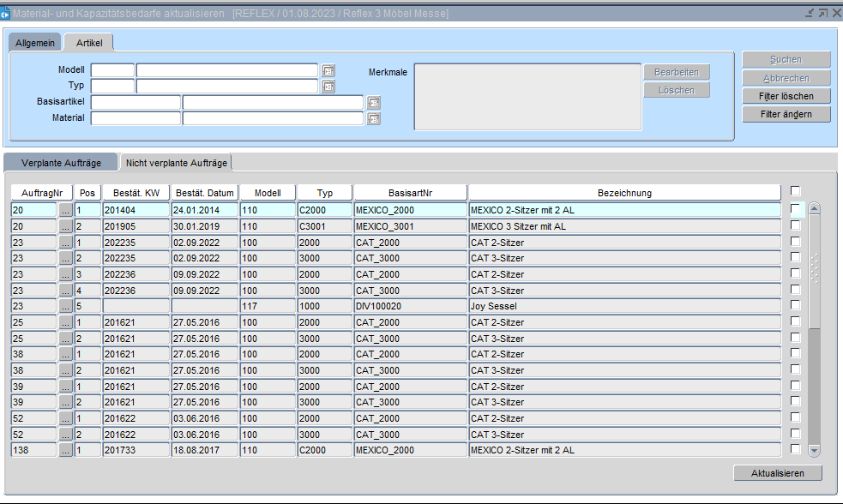Open the Material lookup list icon
843x504 pixels.
pyautogui.click(x=373, y=119)
